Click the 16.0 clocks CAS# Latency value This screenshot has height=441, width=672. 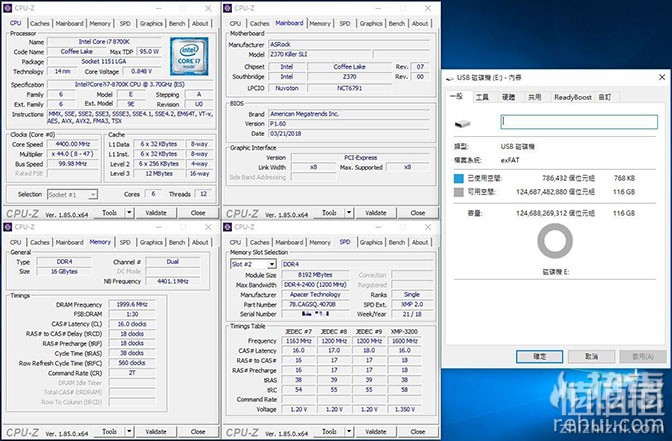click(132, 324)
